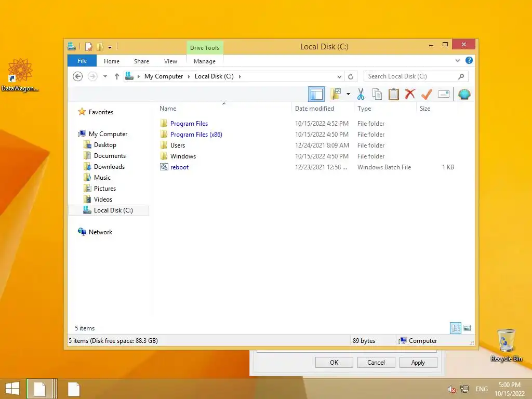Go back with the Back arrow button
Image resolution: width=532 pixels, height=399 pixels.
[x=78, y=76]
